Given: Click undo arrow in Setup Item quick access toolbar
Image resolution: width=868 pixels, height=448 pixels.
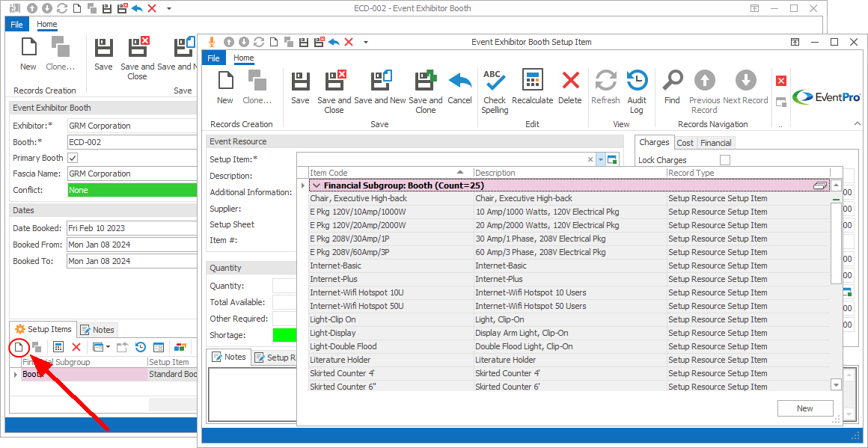Looking at the screenshot, I should point(334,42).
